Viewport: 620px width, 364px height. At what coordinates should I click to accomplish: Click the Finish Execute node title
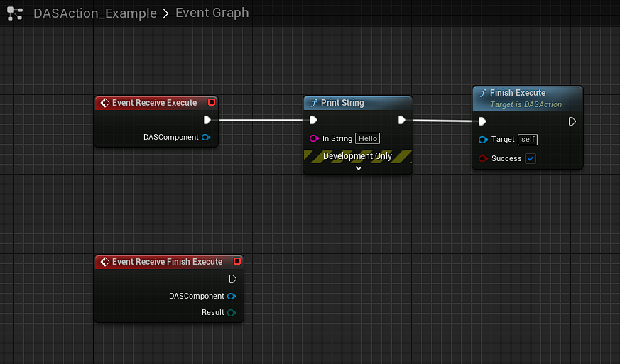[518, 93]
